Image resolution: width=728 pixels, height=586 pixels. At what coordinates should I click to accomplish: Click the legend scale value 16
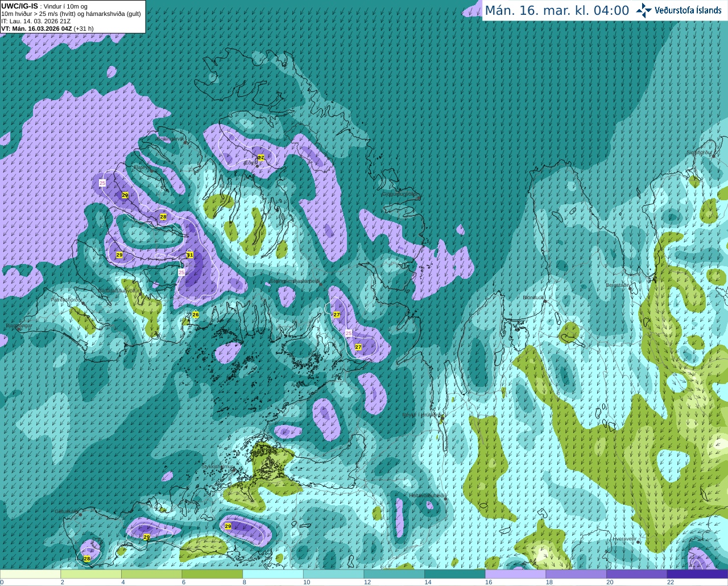point(489,582)
